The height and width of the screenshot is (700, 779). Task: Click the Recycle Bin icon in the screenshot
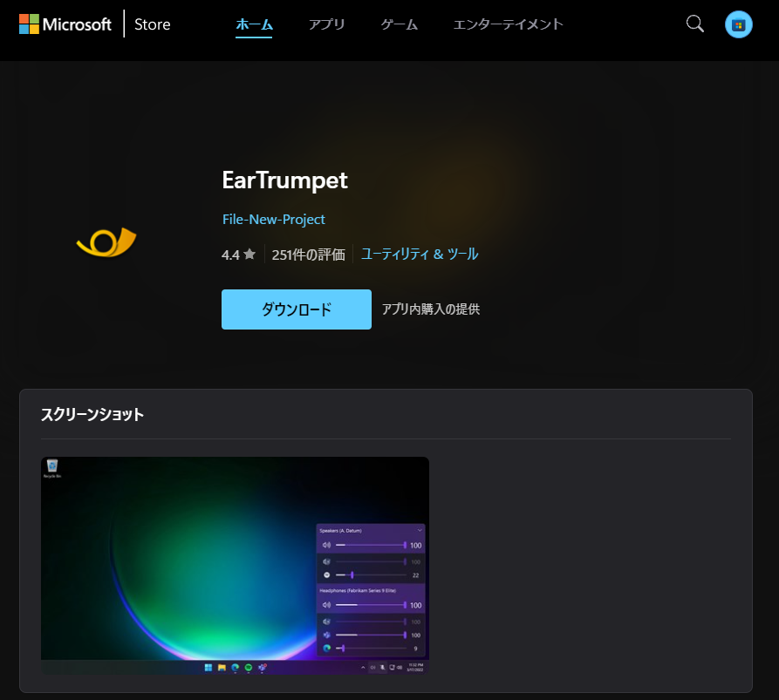(x=51, y=467)
